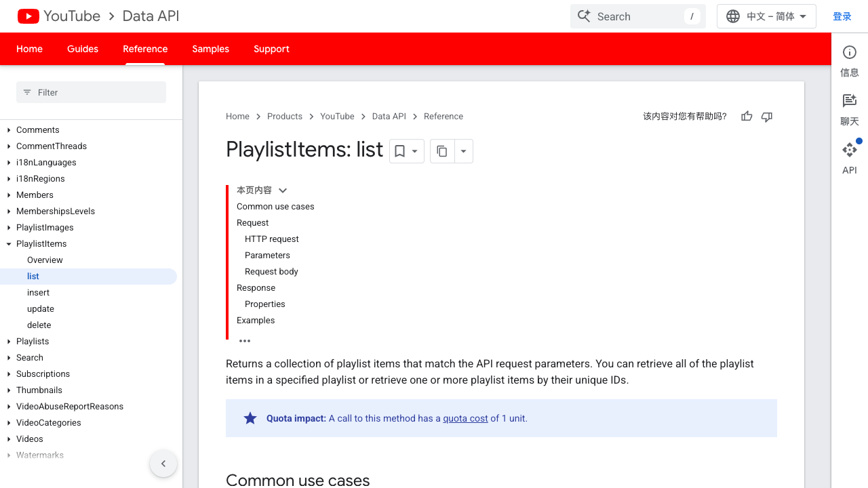Click Reference in the breadcrumb
868x488 pixels.
point(443,117)
